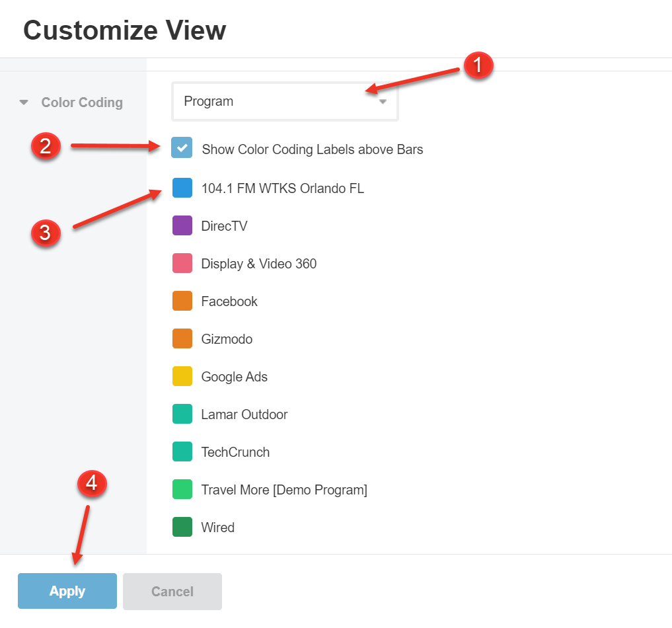This screenshot has height=628, width=672.
Task: Open TechCrunch's color swatch
Action: (x=182, y=451)
